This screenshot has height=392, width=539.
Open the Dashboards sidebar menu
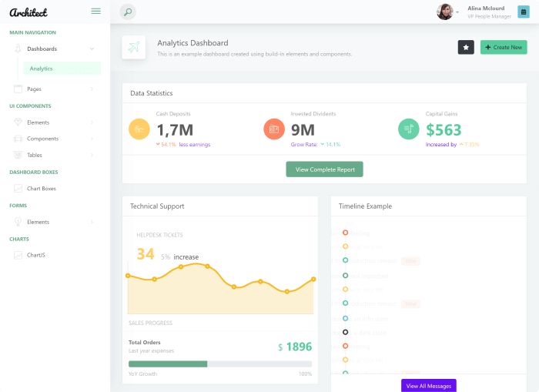(x=55, y=49)
